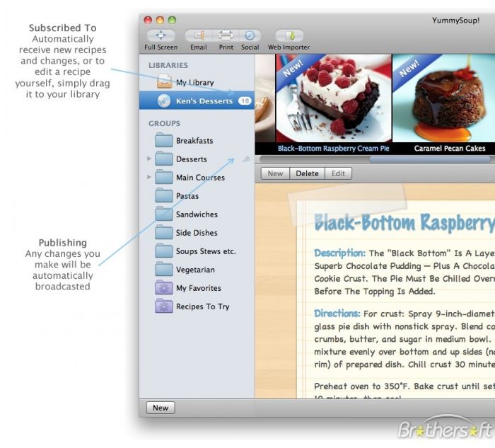Screen dimensions: 495x448
Task: Open the My Favorites smart group
Action: click(198, 288)
